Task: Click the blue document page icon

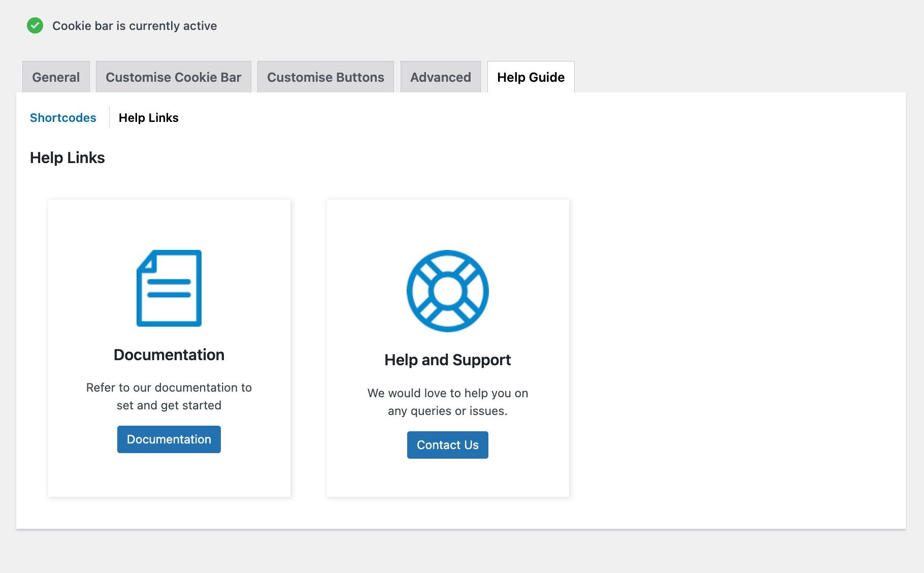Action: pos(169,288)
